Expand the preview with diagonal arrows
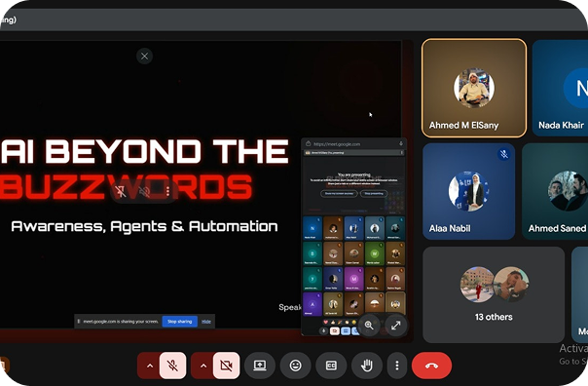This screenshot has width=588, height=386. [395, 326]
